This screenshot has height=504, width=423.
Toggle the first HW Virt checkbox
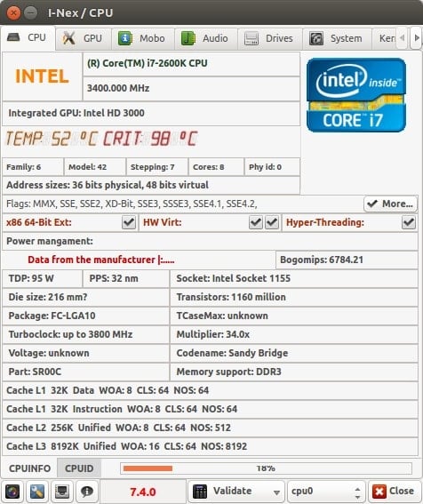point(256,222)
